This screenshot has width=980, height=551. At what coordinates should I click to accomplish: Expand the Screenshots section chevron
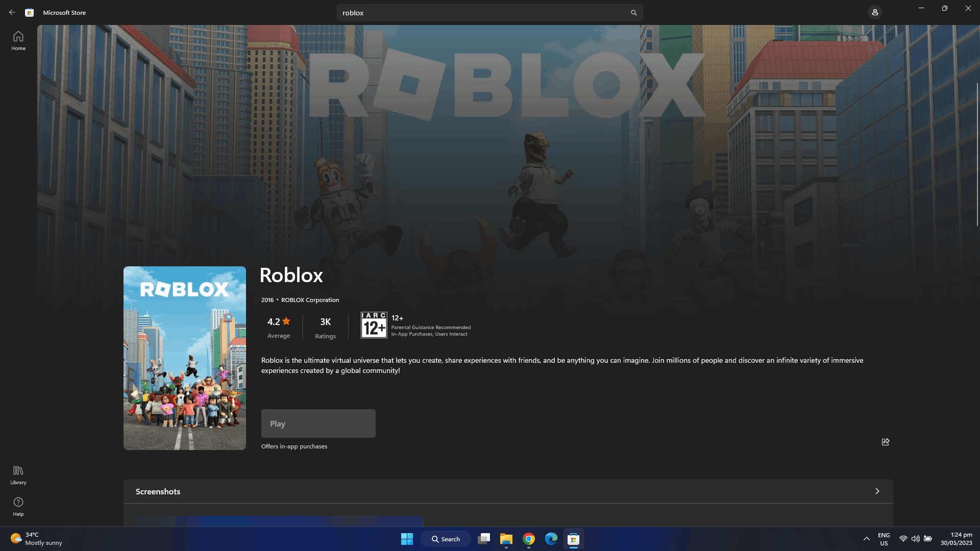pos(877,491)
